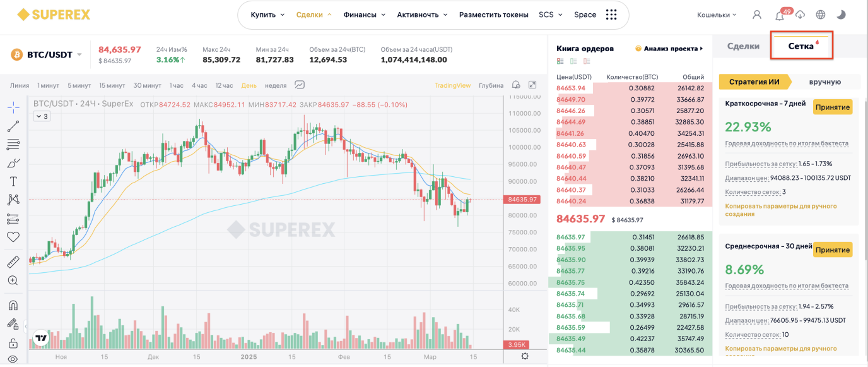Open chart indicators icon next to неделя
The image size is (868, 367).
(x=300, y=85)
